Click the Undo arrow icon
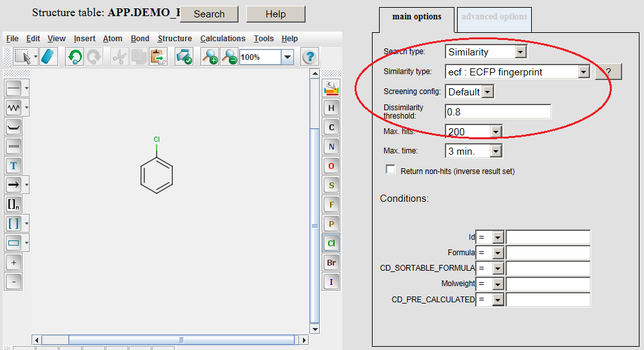The height and width of the screenshot is (350, 644). coord(75,57)
